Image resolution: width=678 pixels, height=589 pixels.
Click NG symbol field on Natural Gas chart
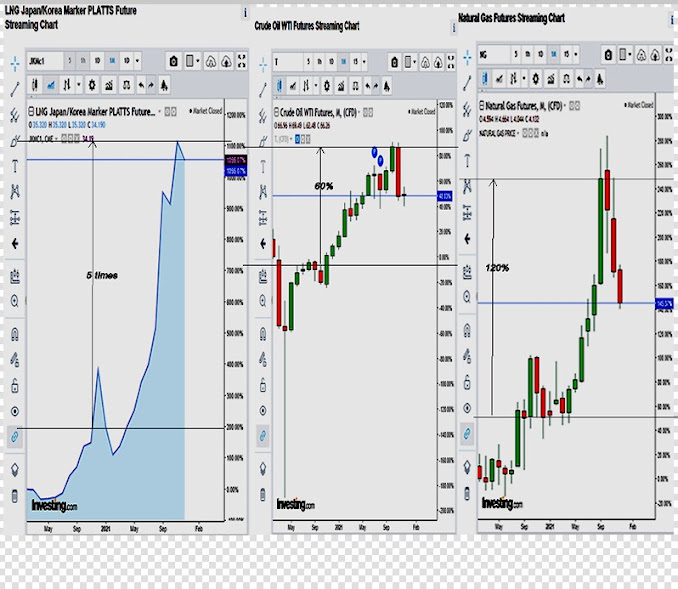point(493,54)
